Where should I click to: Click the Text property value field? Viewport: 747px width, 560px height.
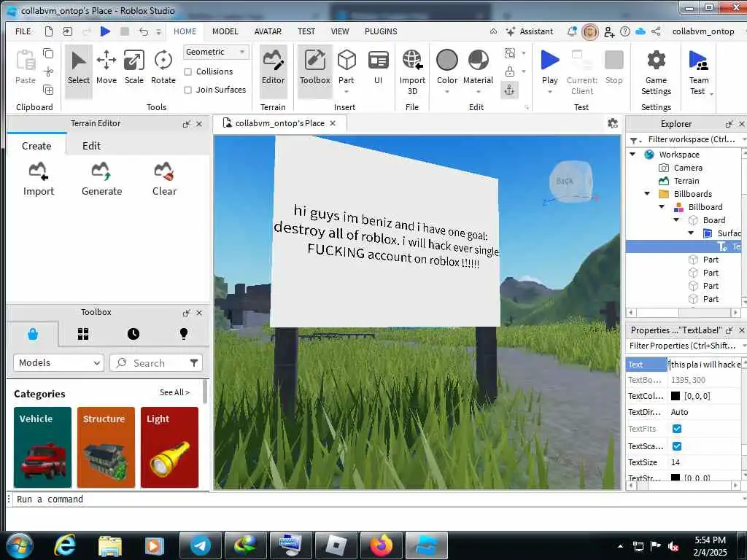click(x=705, y=365)
